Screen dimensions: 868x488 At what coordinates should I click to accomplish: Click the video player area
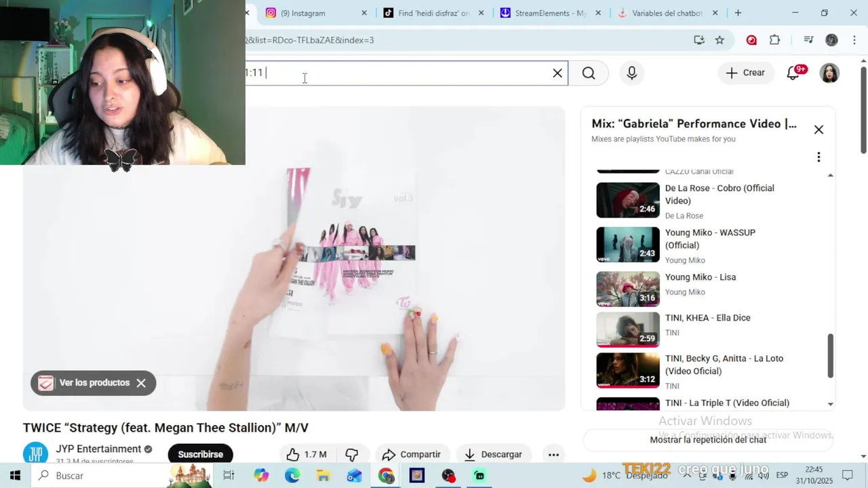pyautogui.click(x=294, y=258)
